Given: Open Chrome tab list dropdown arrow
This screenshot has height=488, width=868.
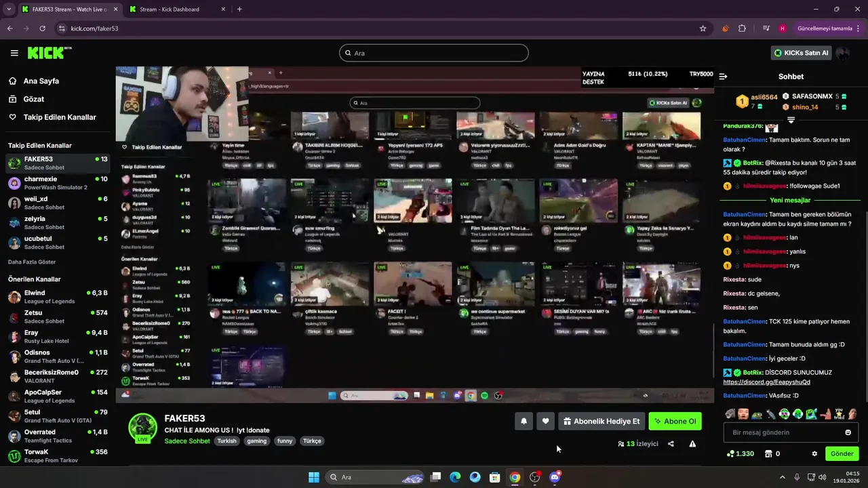Looking at the screenshot, I should click(x=9, y=9).
